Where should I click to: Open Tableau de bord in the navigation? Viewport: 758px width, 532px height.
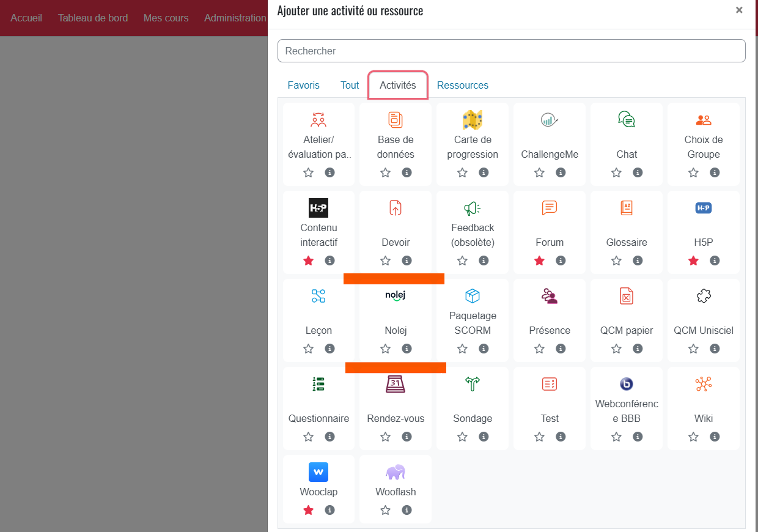[93, 18]
